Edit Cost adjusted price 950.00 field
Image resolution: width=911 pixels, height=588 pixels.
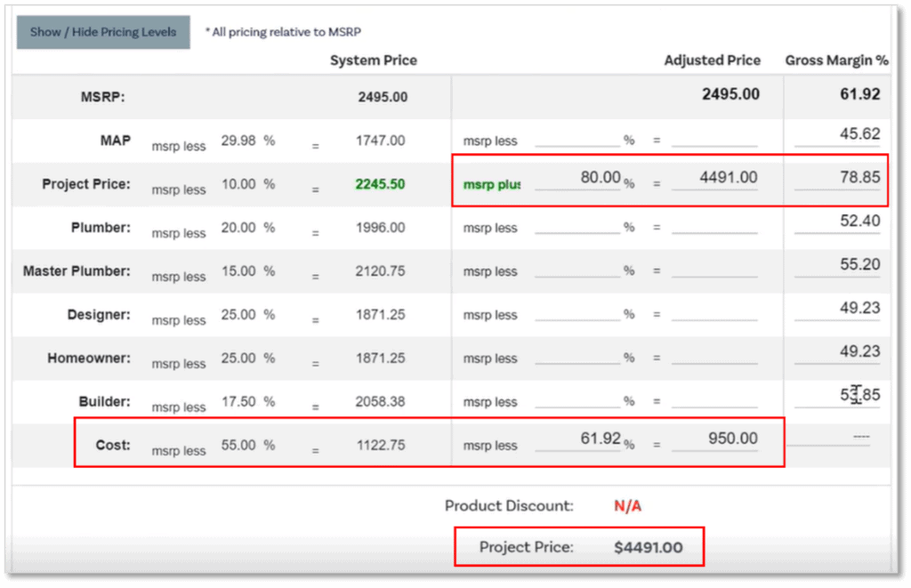tap(714, 439)
